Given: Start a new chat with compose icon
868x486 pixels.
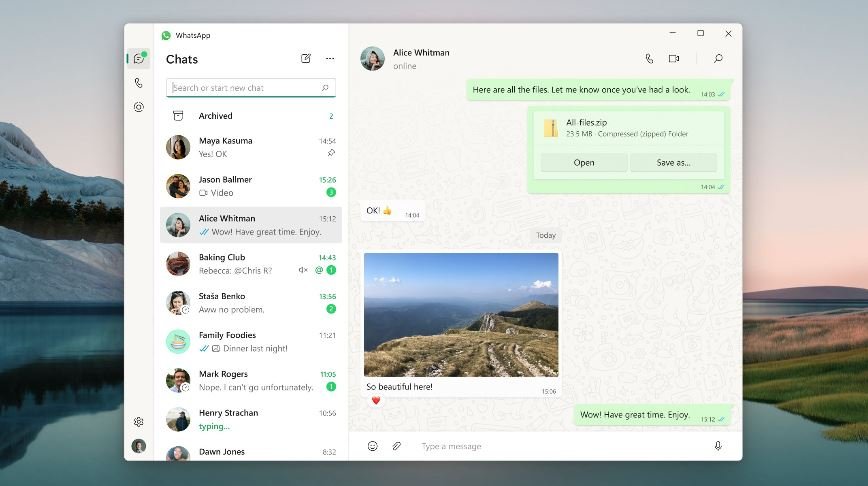Looking at the screenshot, I should pos(306,59).
